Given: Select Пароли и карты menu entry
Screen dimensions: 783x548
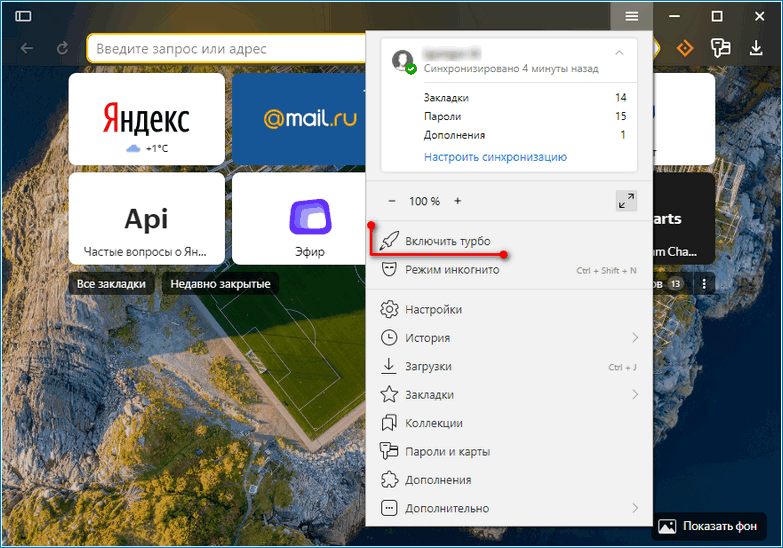Looking at the screenshot, I should 447,452.
